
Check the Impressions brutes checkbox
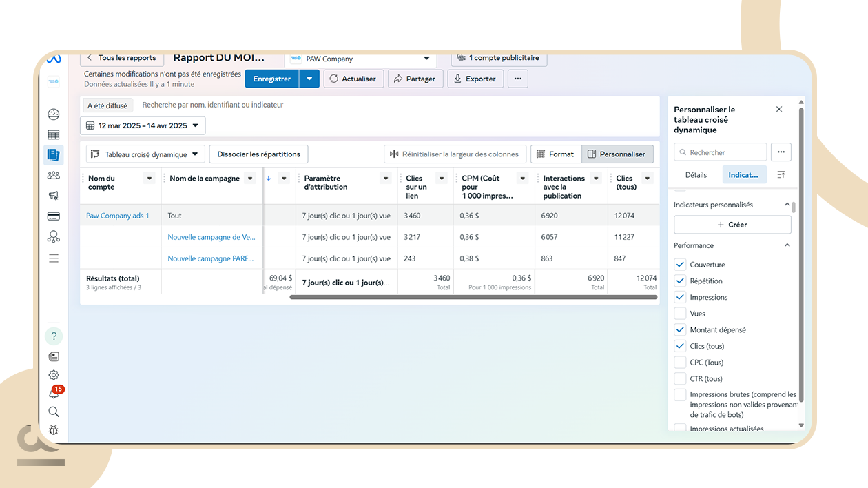pos(680,395)
